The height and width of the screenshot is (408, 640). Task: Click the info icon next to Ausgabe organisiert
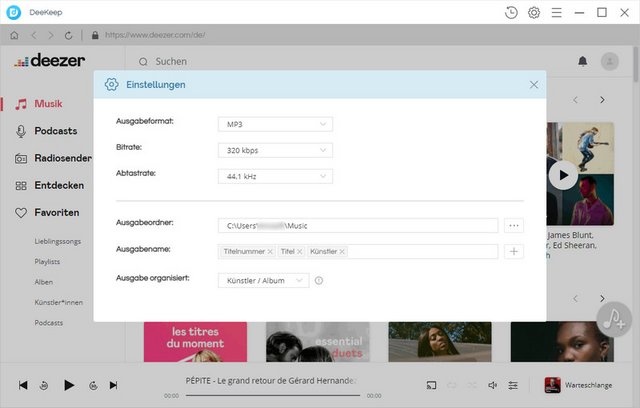[319, 281]
